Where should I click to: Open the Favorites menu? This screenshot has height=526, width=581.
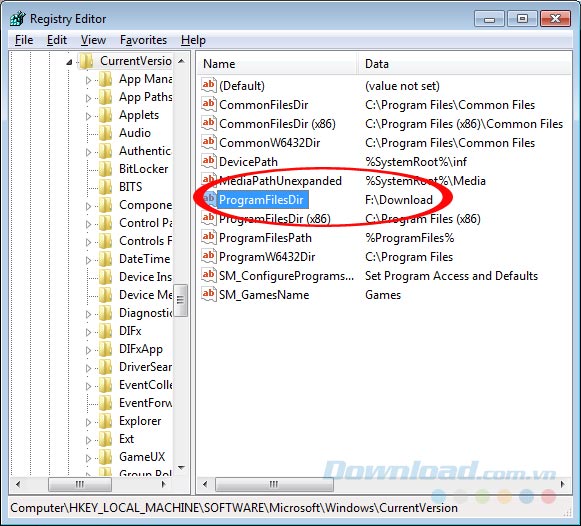[x=143, y=40]
